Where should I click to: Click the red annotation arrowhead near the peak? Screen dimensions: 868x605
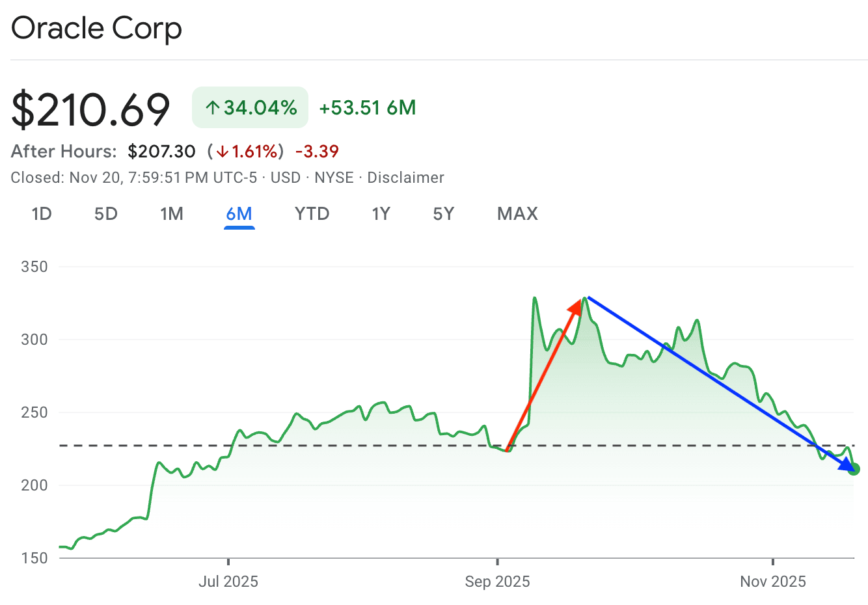pyautogui.click(x=575, y=306)
